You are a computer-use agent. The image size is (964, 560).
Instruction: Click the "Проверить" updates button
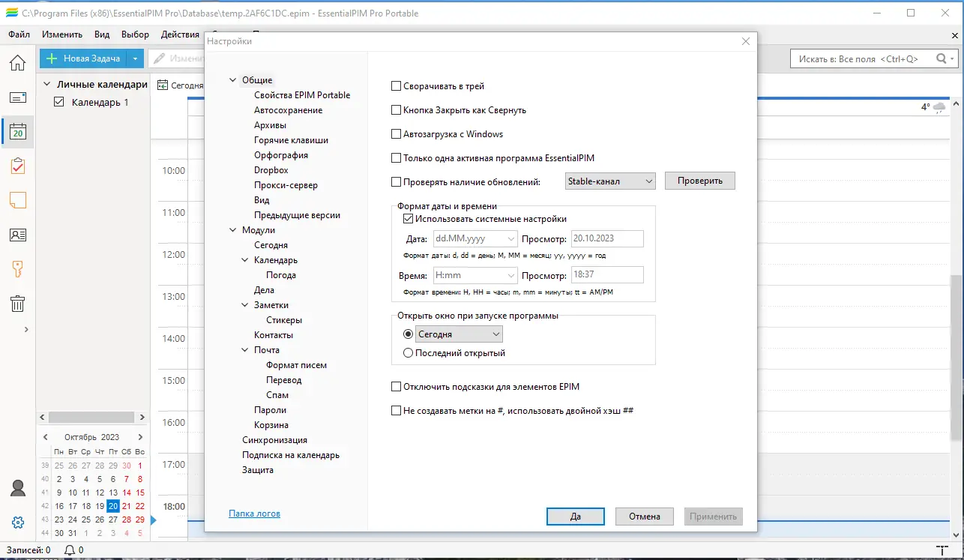pyautogui.click(x=700, y=181)
